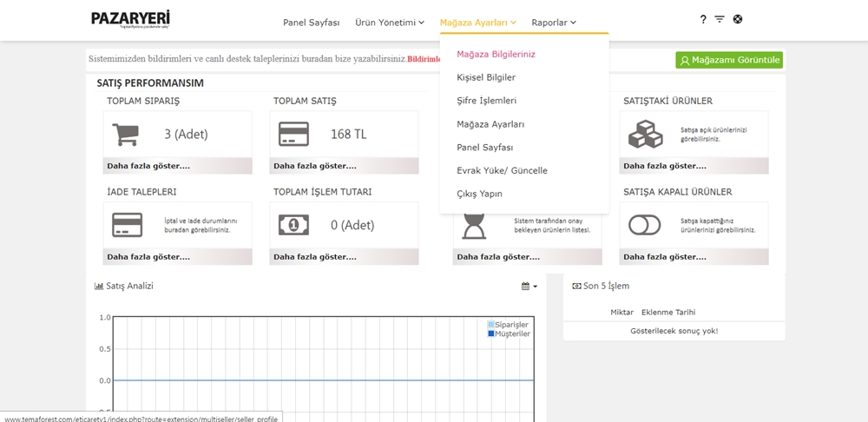The image size is (868, 422).
Task: Click the PAZARYERİ logo
Action: point(130,19)
